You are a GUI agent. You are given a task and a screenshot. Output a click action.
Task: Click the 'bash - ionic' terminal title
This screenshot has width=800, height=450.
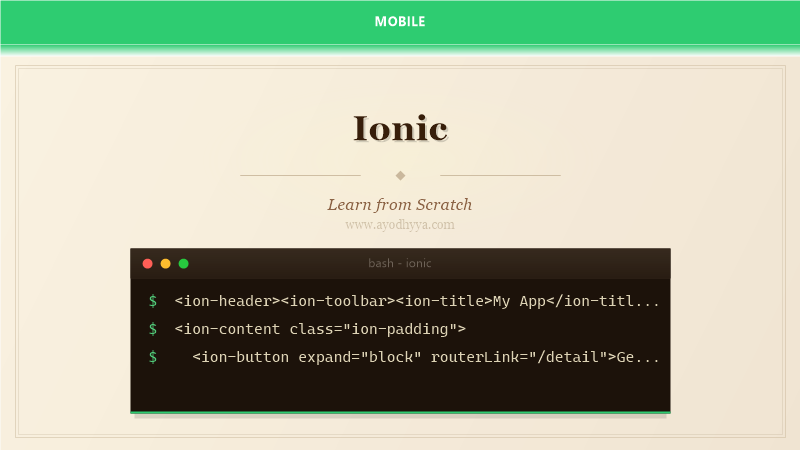399,263
